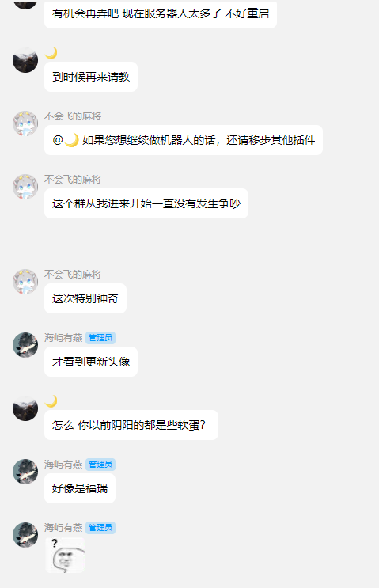The width and height of the screenshot is (379, 588).
Task: Select message bubble 有机会再弄吧 现在服务器人太多了
Action: (161, 14)
